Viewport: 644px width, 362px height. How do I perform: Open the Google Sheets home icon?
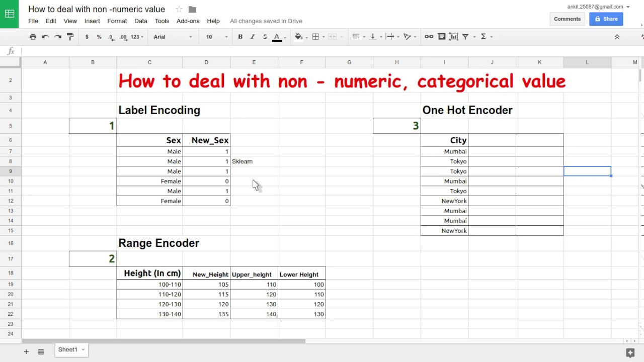pos(9,14)
